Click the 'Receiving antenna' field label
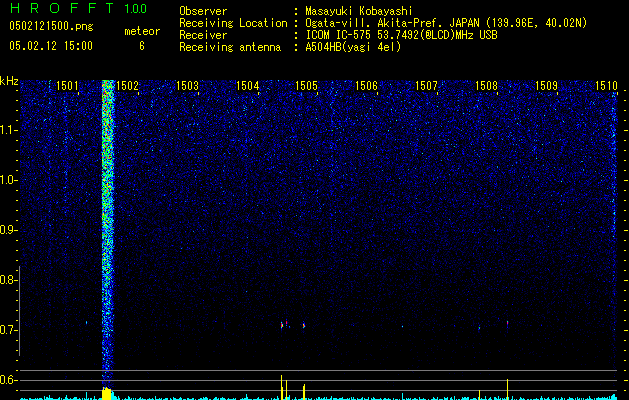629x400 pixels. (x=230, y=47)
